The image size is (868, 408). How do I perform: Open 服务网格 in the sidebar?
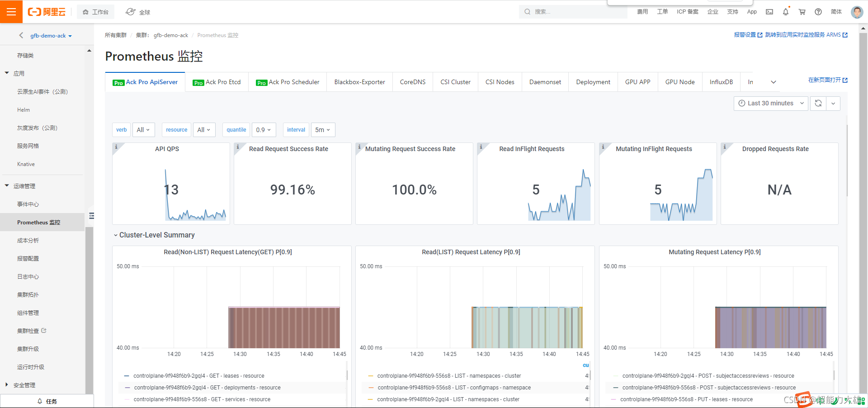point(28,146)
